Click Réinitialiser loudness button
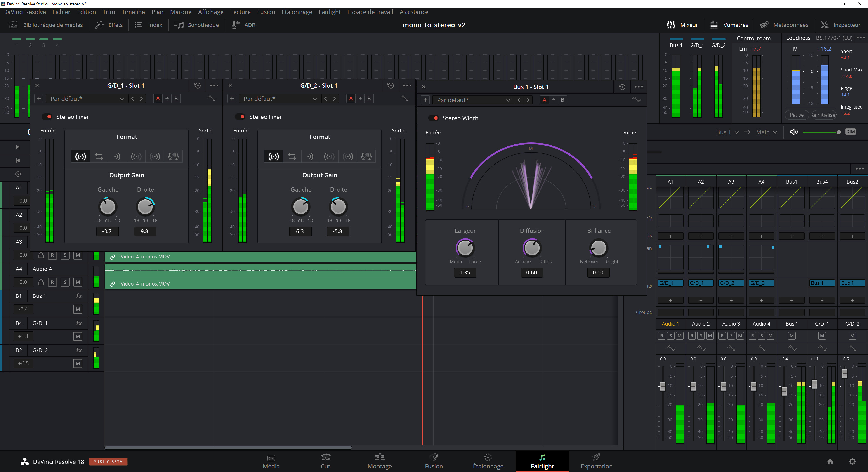Image resolution: width=868 pixels, height=472 pixels. [x=823, y=115]
